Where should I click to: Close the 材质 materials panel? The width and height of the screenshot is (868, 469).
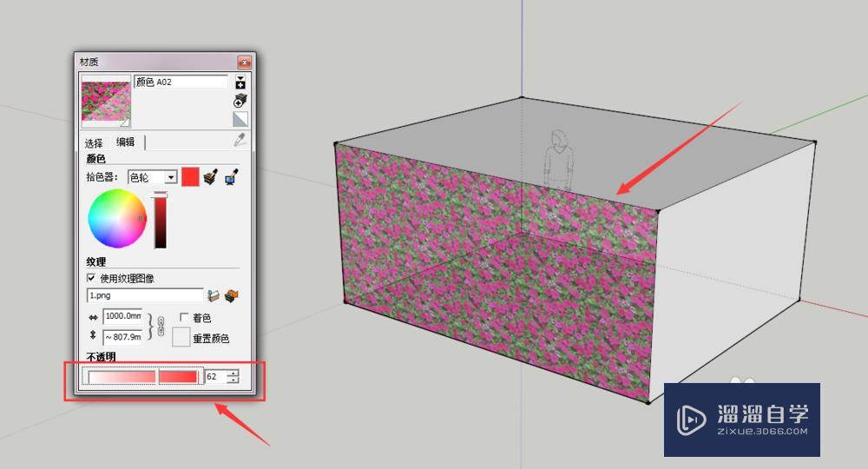point(244,62)
